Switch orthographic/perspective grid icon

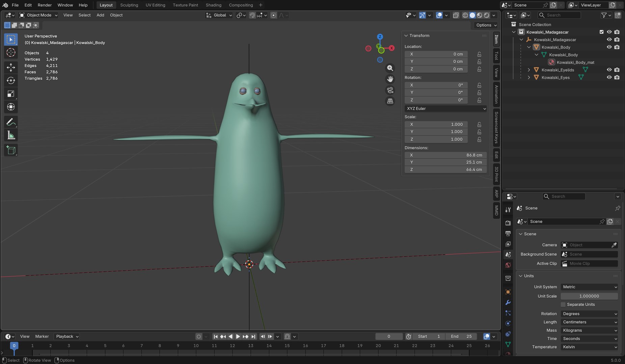pyautogui.click(x=390, y=101)
